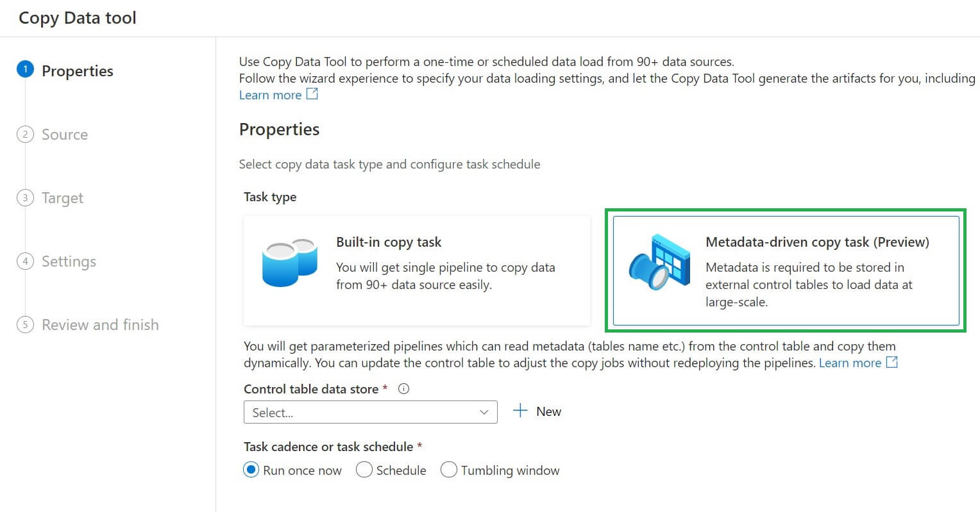Open the Control table data store dropdown
This screenshot has height=512, width=980.
[370, 413]
